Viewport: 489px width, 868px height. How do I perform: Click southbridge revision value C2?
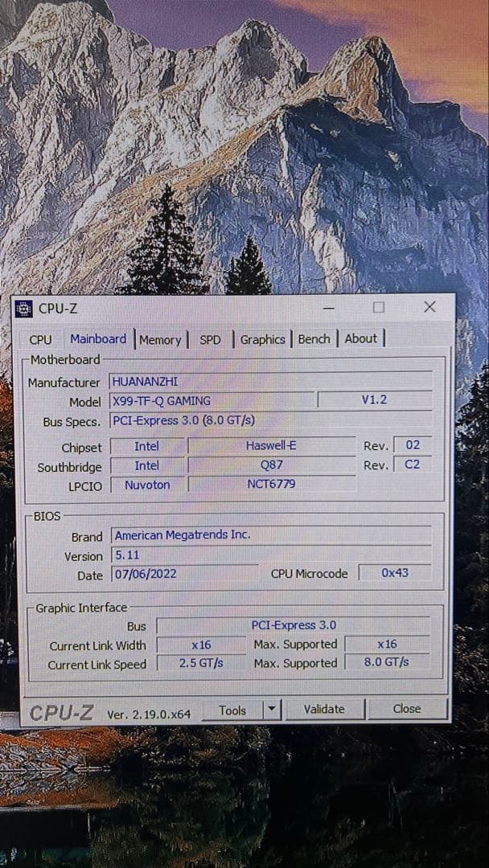pyautogui.click(x=413, y=465)
